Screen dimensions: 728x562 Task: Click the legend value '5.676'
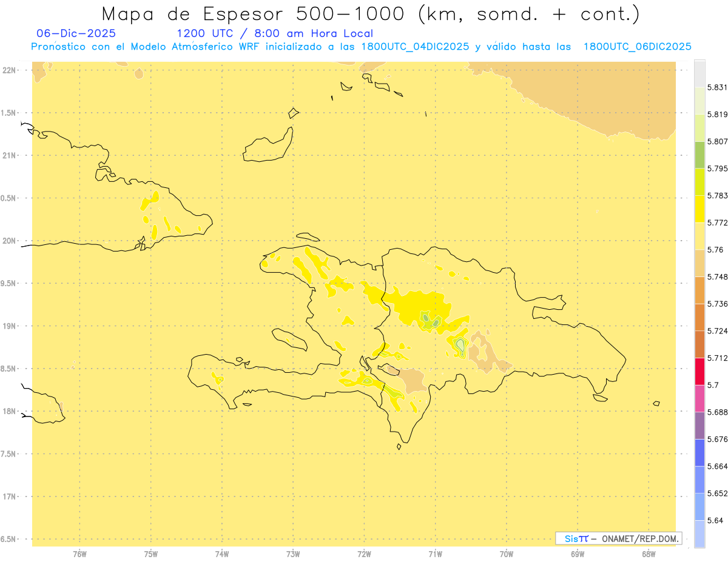(x=718, y=439)
